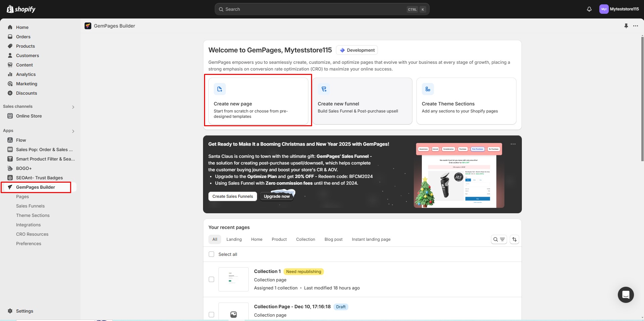Open the GemPages Builder app from sidebar
Image resolution: width=644 pixels, height=321 pixels.
[x=36, y=187]
